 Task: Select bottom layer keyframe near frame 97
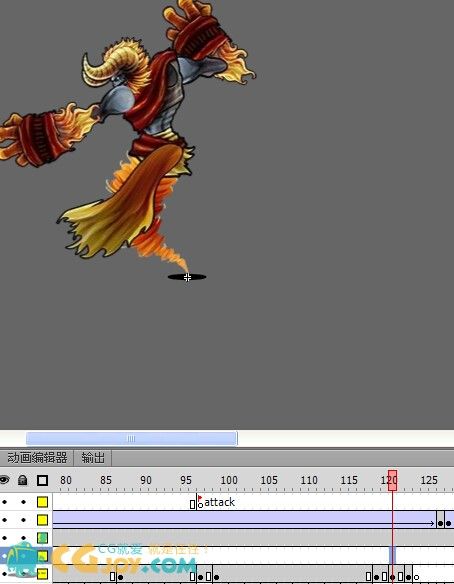click(x=200, y=577)
